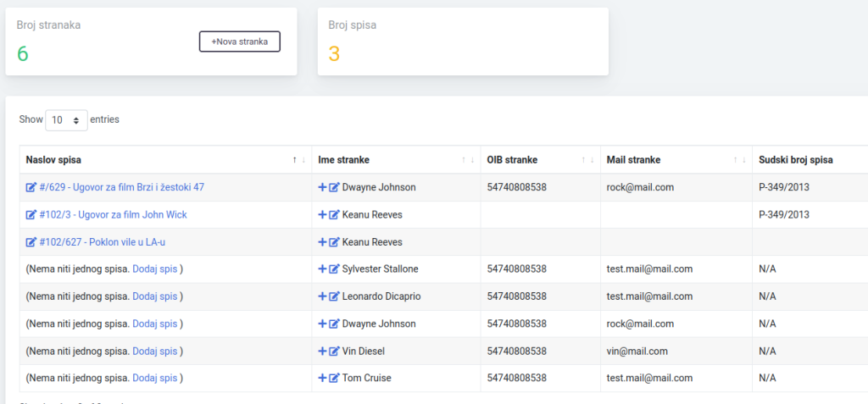Viewport: 868px width, 404px height.
Task: Click edit icon next to Tom Cruise
Action: (334, 378)
